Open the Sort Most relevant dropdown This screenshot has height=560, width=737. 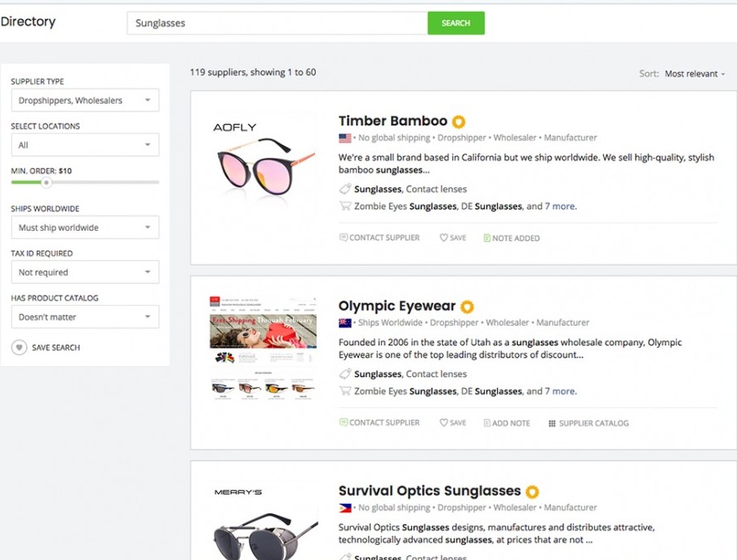coord(694,74)
